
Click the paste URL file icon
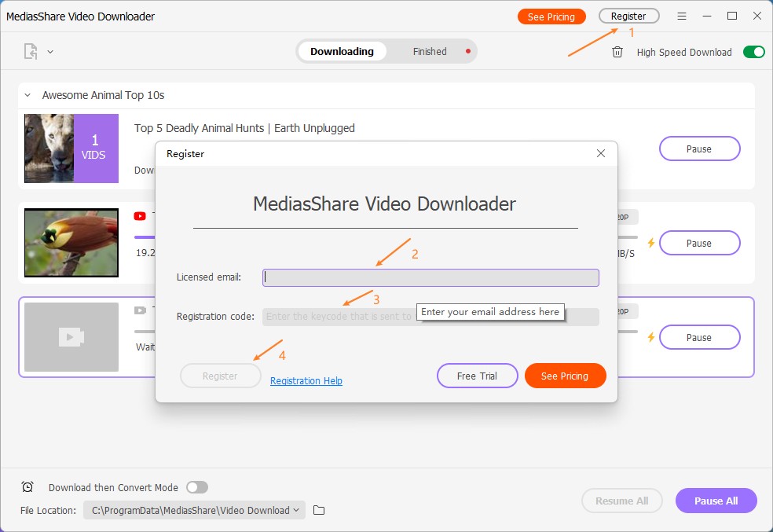tap(31, 52)
